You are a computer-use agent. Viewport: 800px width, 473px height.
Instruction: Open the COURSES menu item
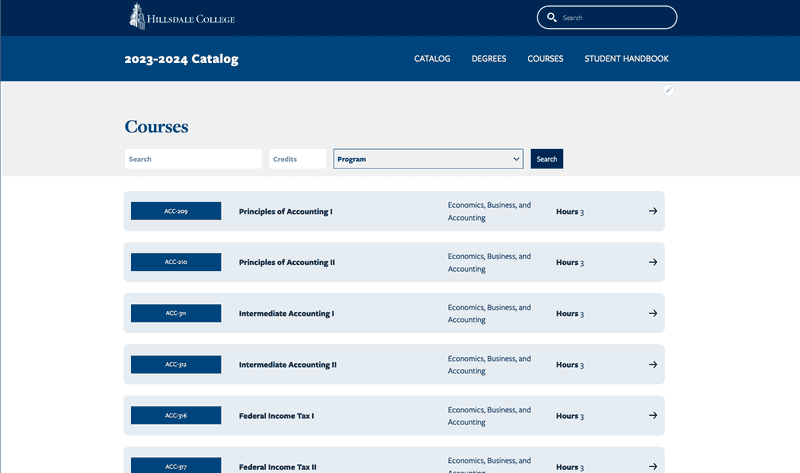(545, 59)
